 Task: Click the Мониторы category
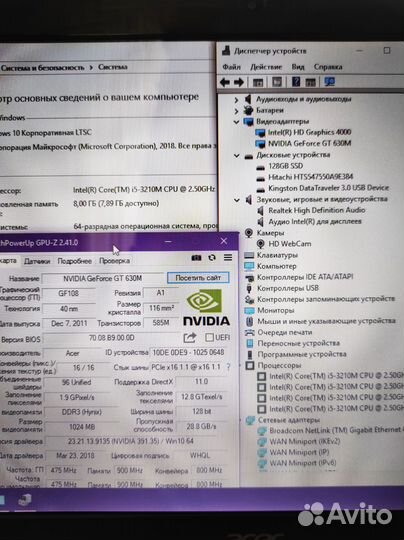[276, 310]
